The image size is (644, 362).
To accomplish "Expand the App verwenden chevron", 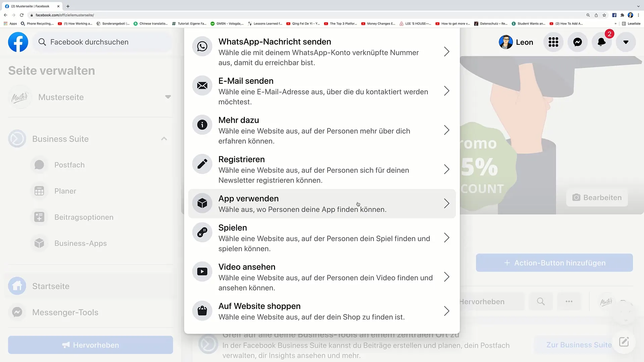I will click(446, 203).
